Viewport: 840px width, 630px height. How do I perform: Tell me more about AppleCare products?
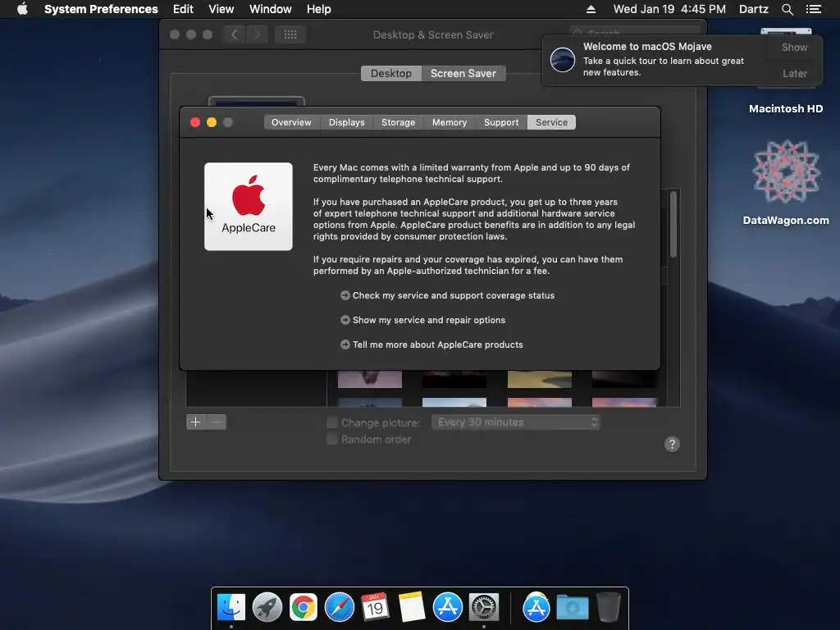pos(438,345)
